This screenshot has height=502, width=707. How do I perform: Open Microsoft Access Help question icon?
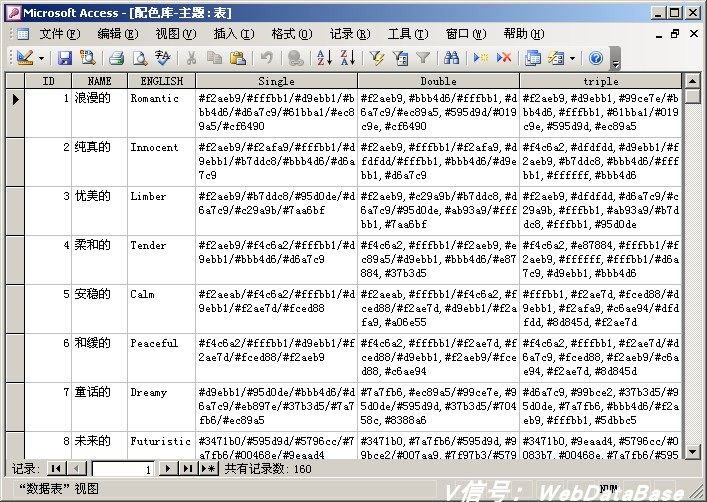tap(596, 58)
